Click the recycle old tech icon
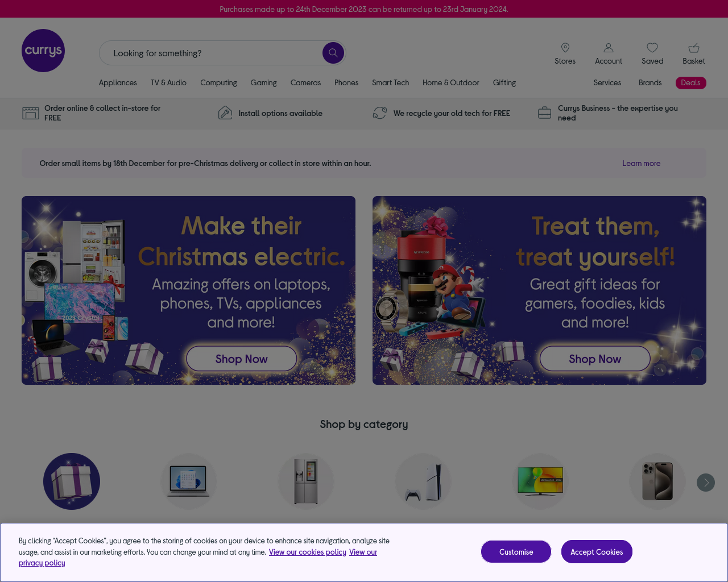The height and width of the screenshot is (582, 728). tap(380, 113)
